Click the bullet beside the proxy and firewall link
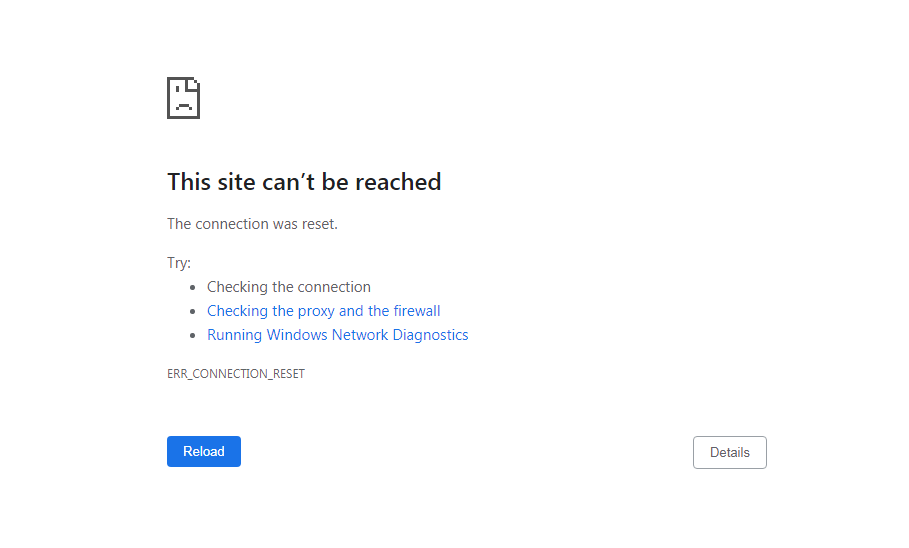Viewport: 909px width, 548px height. [193, 311]
